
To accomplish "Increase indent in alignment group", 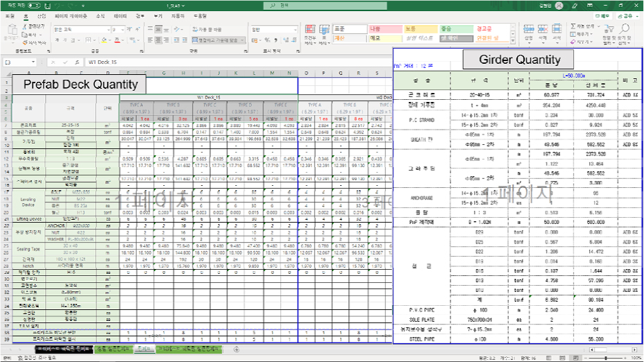I will pos(185,40).
